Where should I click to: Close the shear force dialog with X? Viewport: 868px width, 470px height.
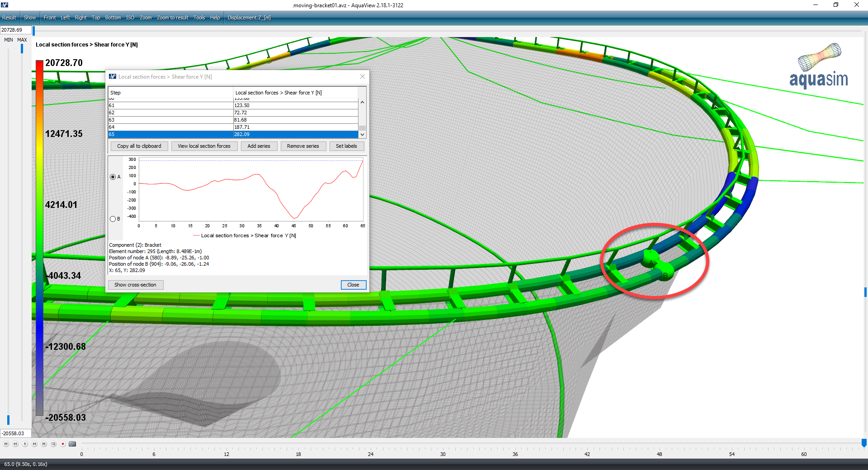362,76
